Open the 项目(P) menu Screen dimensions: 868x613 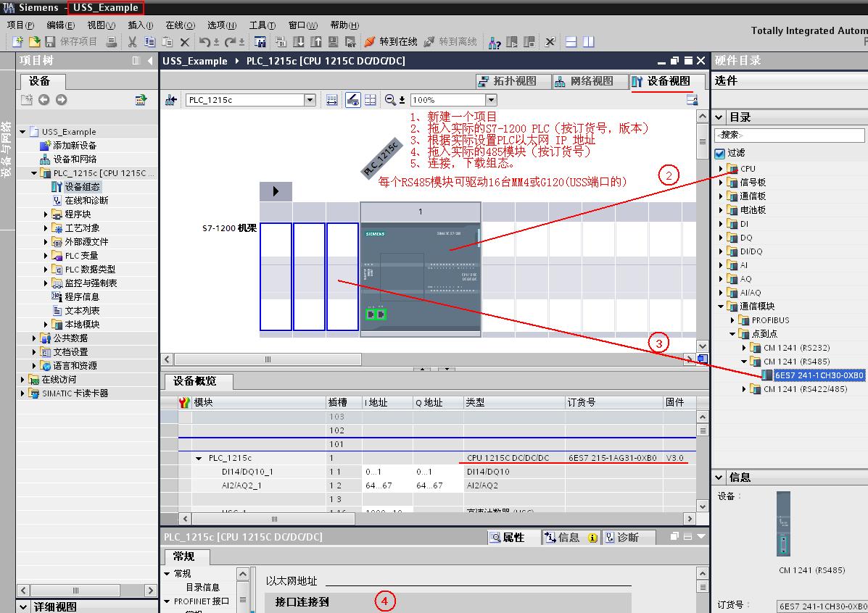coord(20,25)
